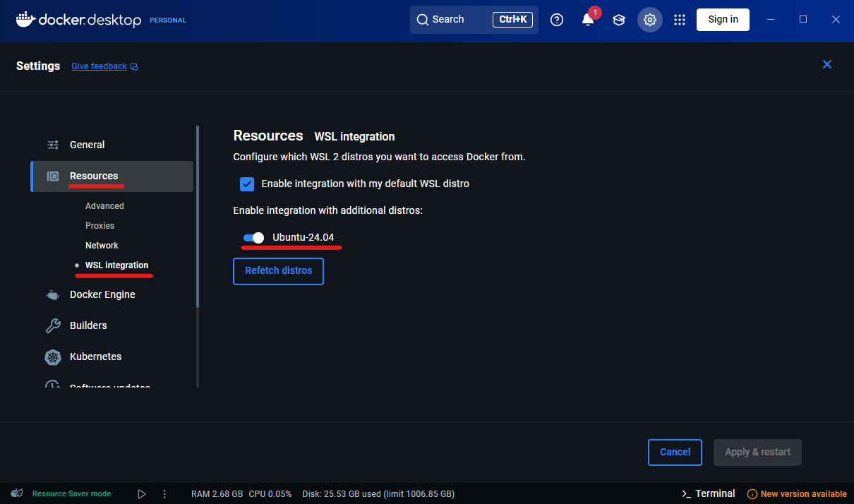Click the Apply & restart button

point(758,452)
